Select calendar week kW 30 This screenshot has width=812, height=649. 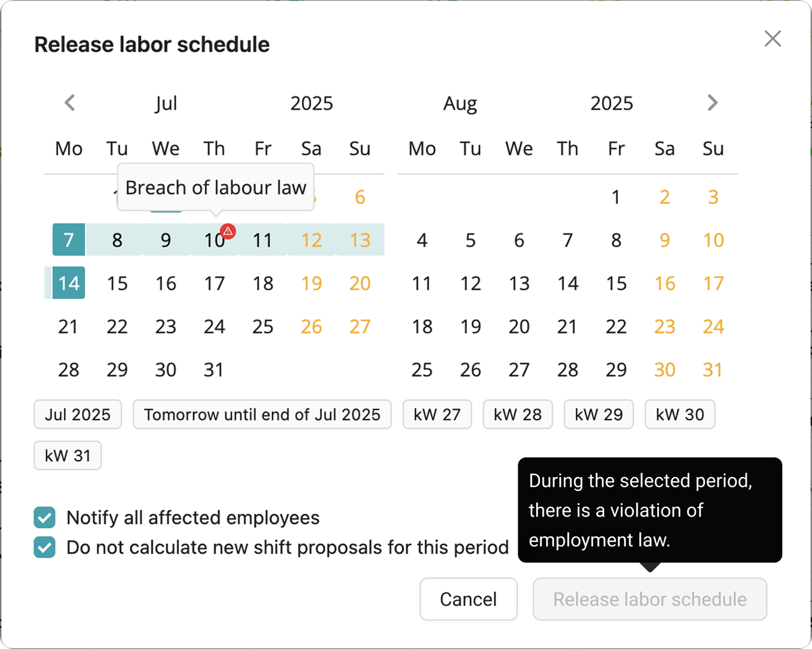click(x=679, y=414)
